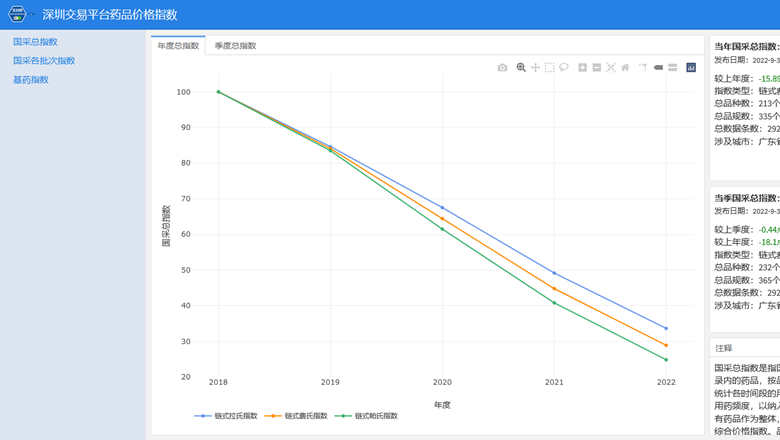Click the camera download-plot-as-PNG icon
The height and width of the screenshot is (440, 780).
503,68
